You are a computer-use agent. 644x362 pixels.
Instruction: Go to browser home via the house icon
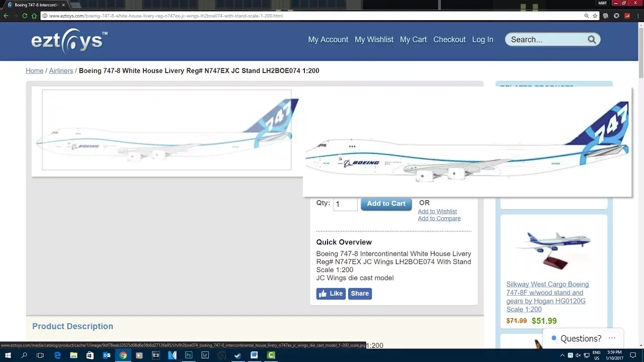click(x=34, y=16)
